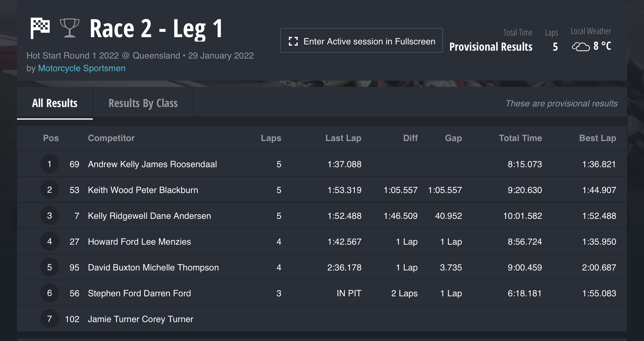Click the checkered flag icon
Image resolution: width=644 pixels, height=341 pixels.
pyautogui.click(x=40, y=28)
